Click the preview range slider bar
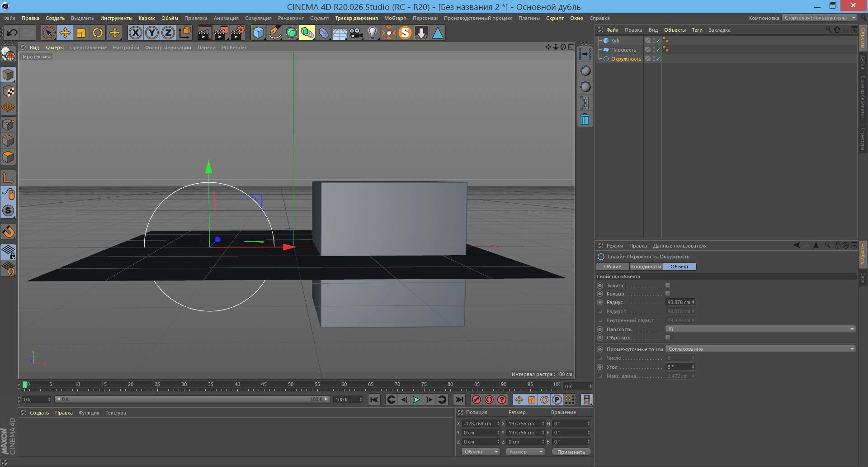 pyautogui.click(x=192, y=399)
